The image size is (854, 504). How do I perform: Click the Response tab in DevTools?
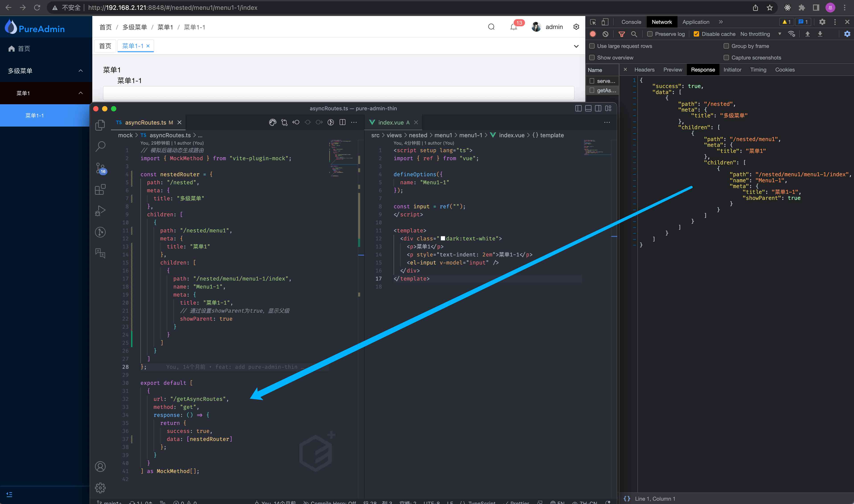pos(702,70)
